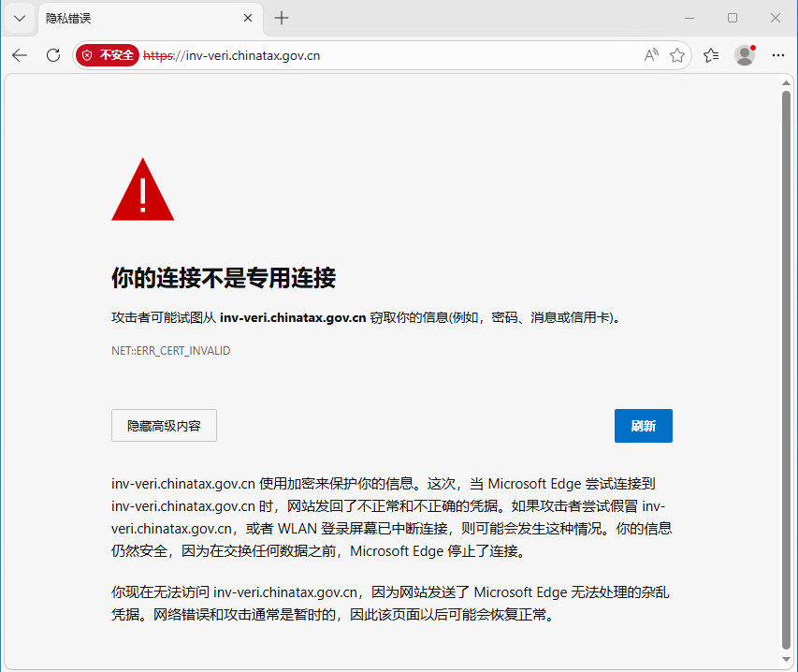Select the 隐私错误 tab
The height and width of the screenshot is (672, 798).
tap(131, 18)
